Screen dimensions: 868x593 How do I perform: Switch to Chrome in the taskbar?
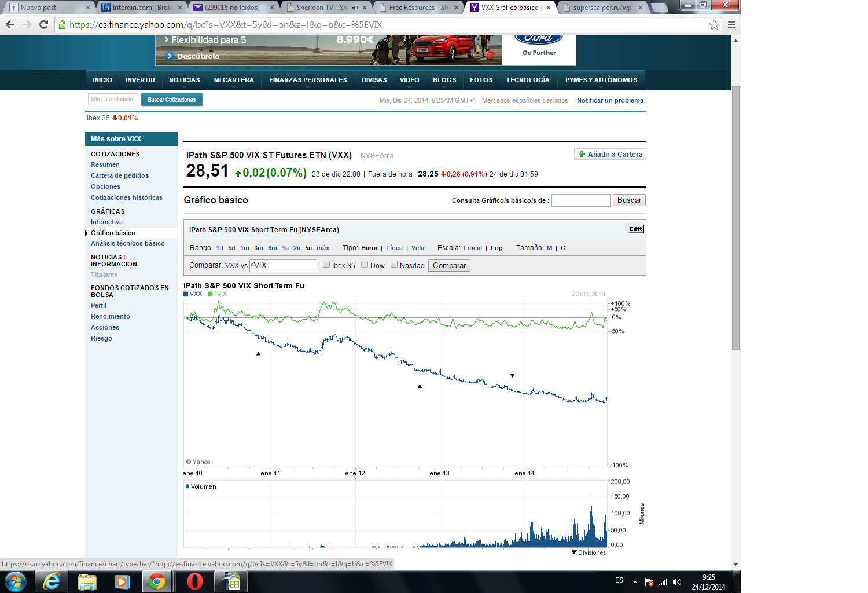[x=157, y=581]
